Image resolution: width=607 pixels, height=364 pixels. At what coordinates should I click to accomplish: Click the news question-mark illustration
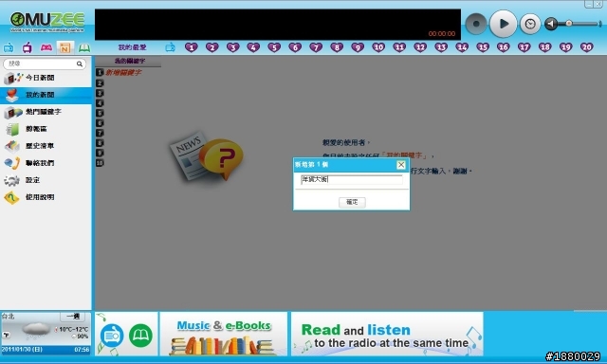(x=207, y=156)
